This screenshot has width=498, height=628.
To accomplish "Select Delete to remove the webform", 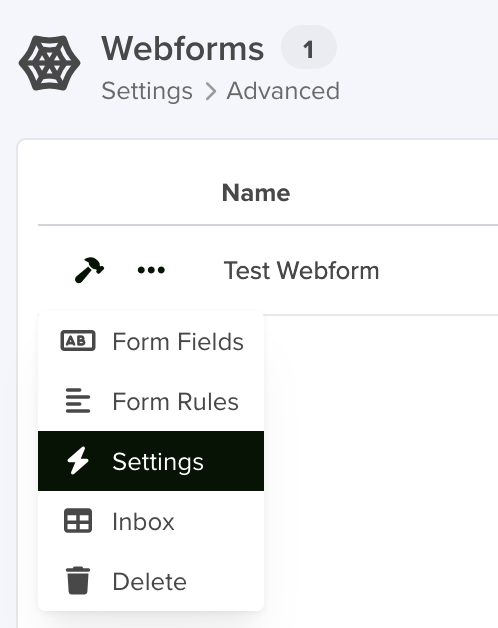I will click(151, 581).
